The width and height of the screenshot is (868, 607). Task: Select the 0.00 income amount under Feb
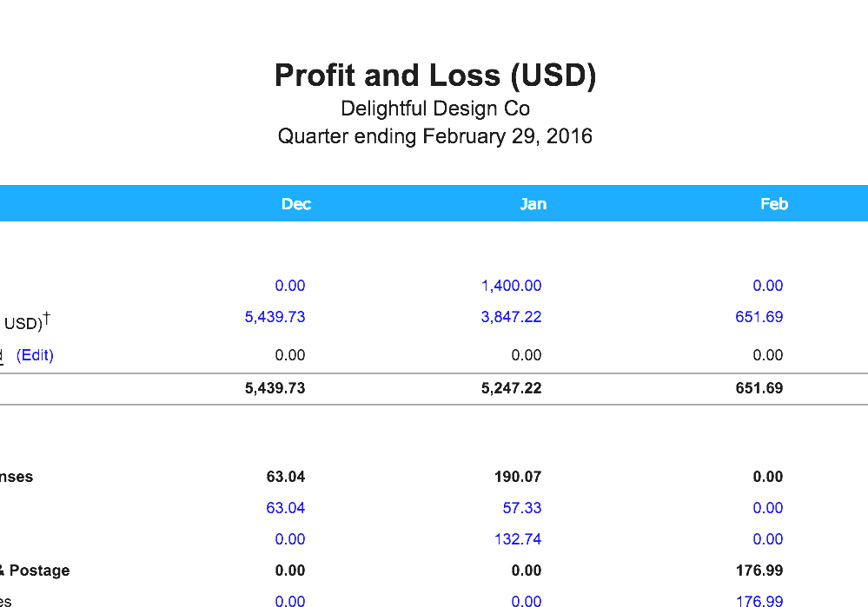[x=767, y=285]
